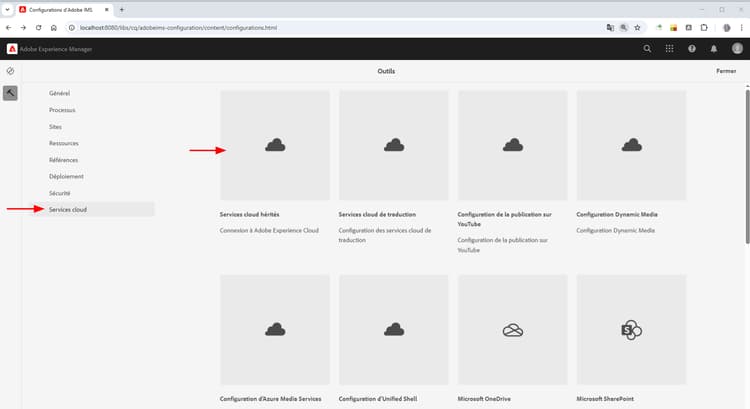Open the user profile avatar
750x409 pixels.
(737, 48)
